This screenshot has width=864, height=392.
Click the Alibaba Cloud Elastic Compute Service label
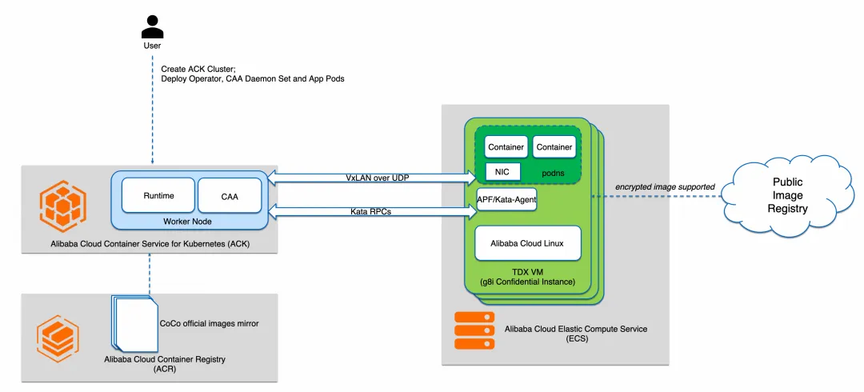(x=576, y=329)
